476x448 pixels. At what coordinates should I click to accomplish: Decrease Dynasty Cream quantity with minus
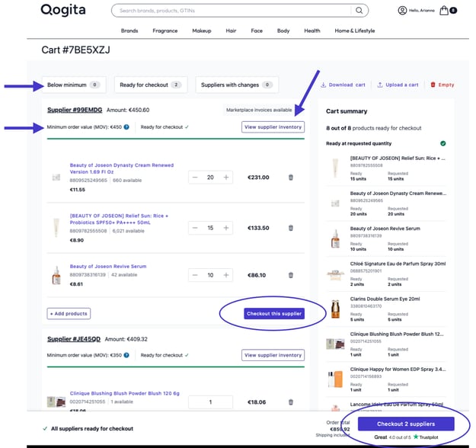(x=195, y=178)
